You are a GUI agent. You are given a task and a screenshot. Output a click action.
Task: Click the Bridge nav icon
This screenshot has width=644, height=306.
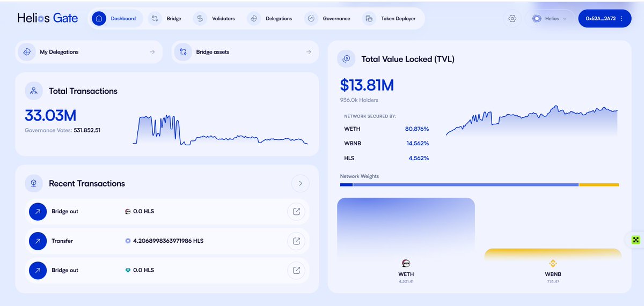tap(155, 18)
